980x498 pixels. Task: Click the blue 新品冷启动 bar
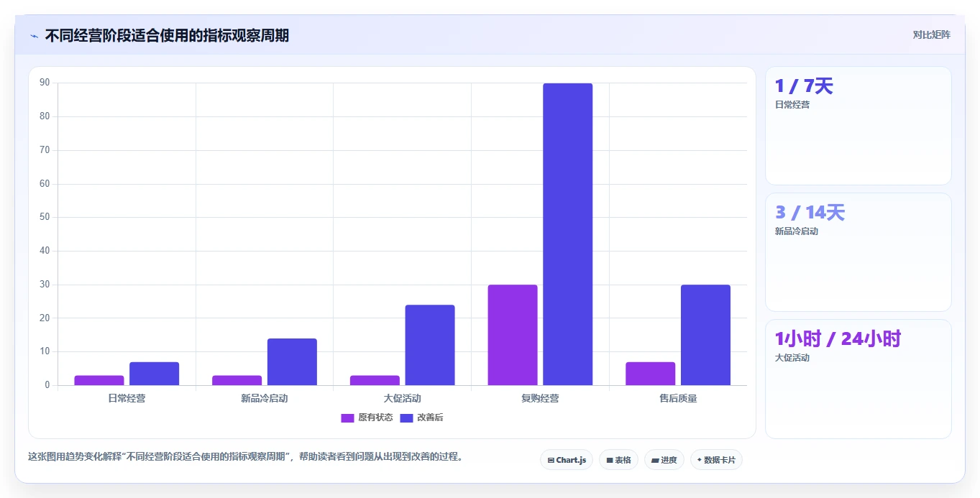click(x=292, y=362)
